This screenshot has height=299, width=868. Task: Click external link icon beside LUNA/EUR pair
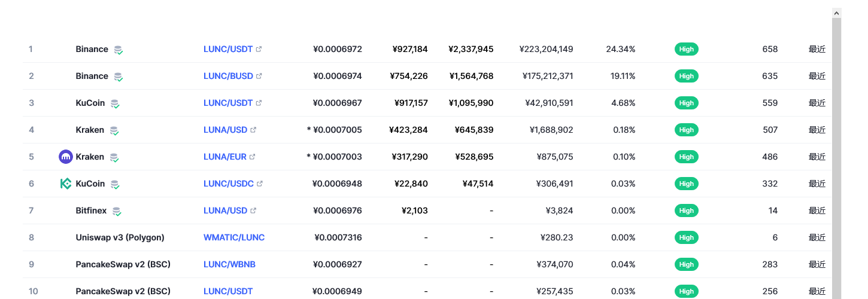[x=252, y=157]
